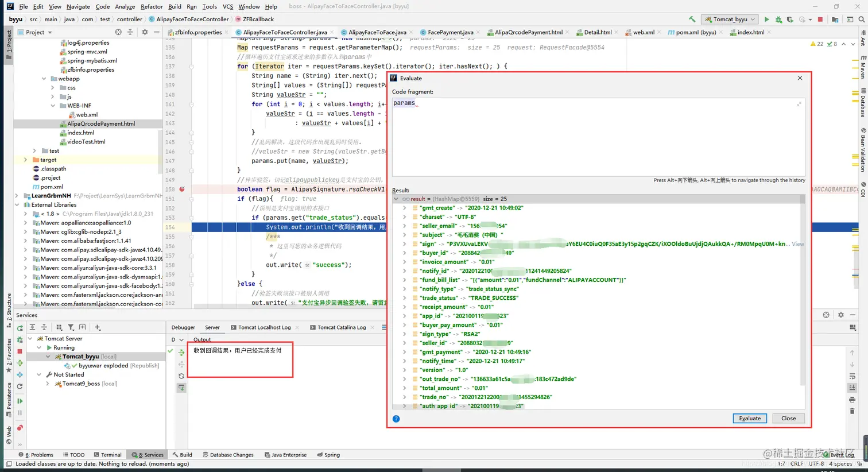Click the Search Everywhere magnifier icon
The height and width of the screenshot is (472, 868).
point(861,20)
